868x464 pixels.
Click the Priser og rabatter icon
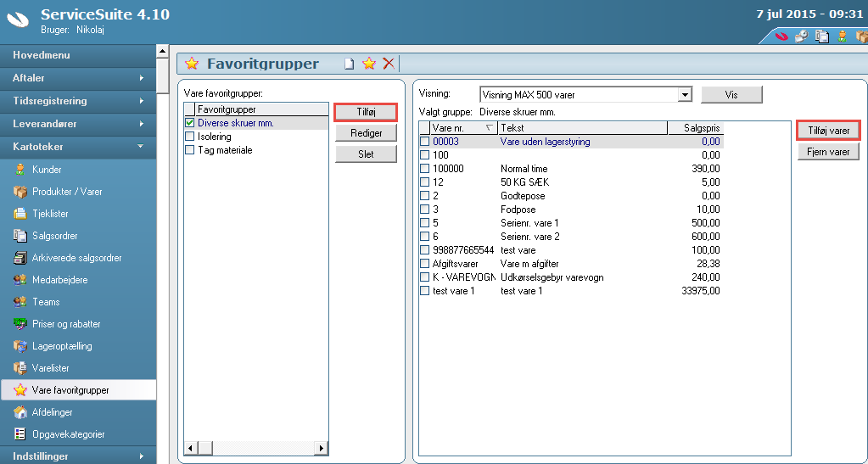pos(20,324)
